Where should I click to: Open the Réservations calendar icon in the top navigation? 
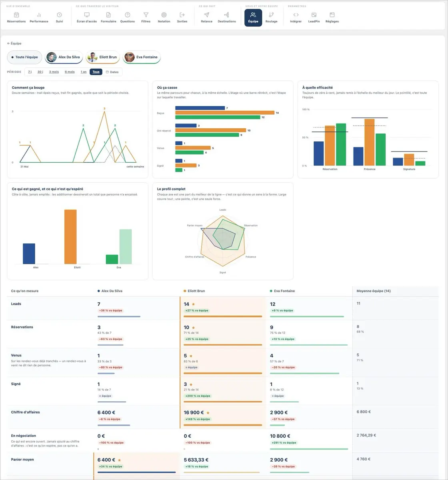tap(16, 15)
